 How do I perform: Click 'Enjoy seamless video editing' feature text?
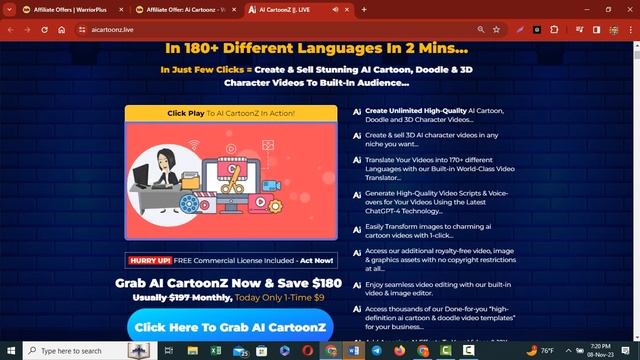438,289
